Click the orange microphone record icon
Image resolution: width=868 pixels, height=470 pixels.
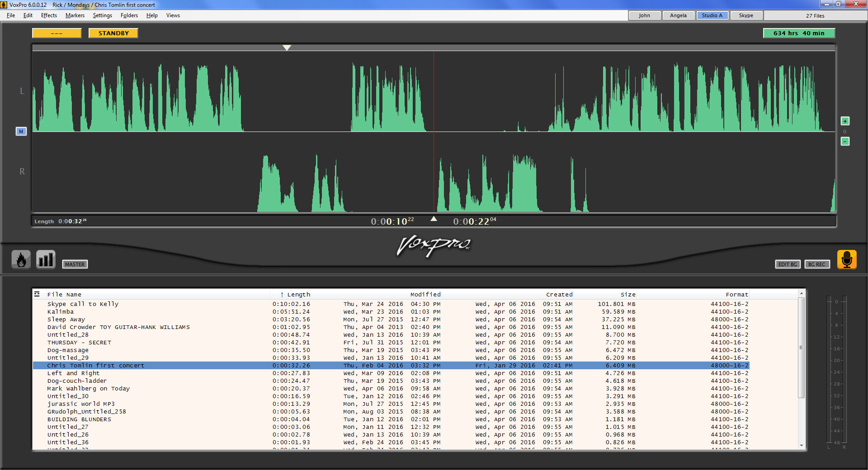(846, 259)
